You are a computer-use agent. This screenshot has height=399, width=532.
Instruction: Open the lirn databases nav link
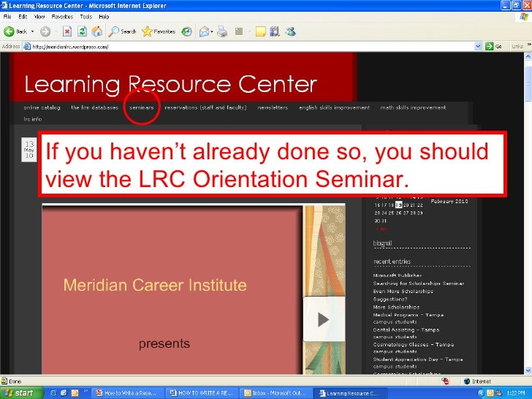[x=95, y=107]
